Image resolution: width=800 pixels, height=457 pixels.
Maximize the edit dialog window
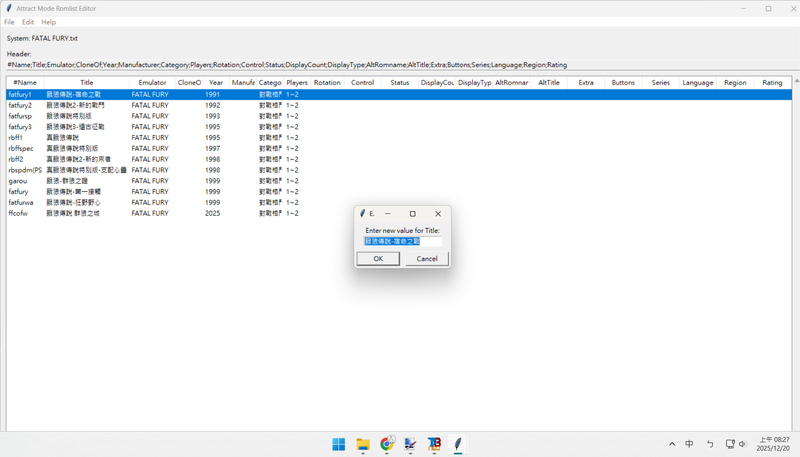click(x=413, y=214)
